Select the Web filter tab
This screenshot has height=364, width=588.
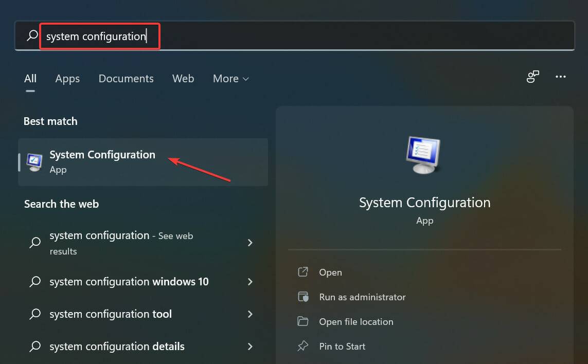coord(183,79)
